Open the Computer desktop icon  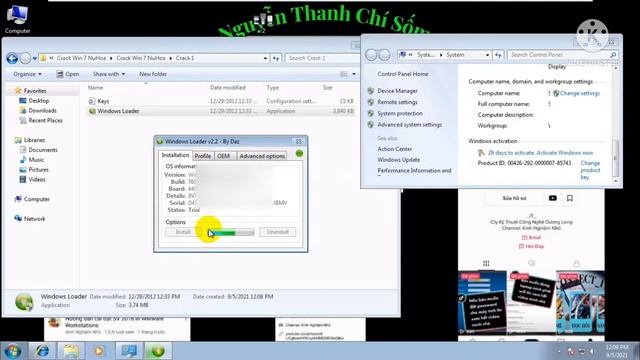click(17, 19)
